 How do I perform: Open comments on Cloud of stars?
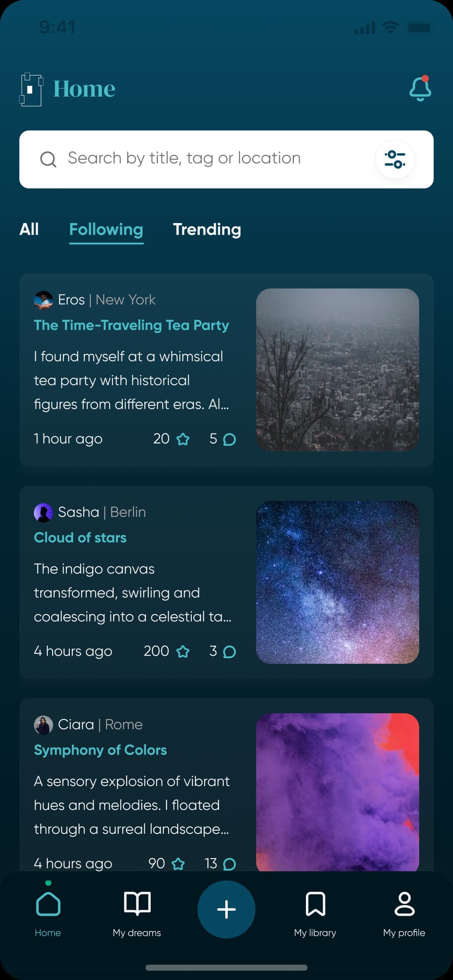[229, 652]
